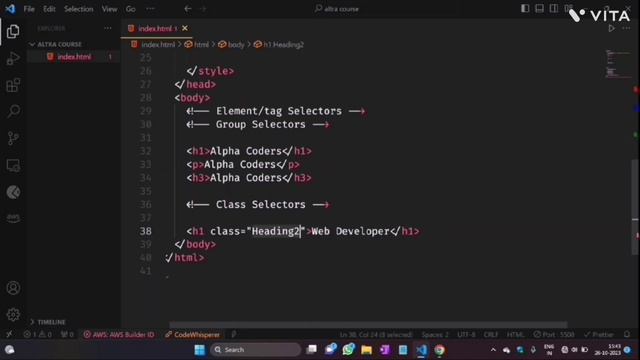The image size is (640, 360).
Task: Toggle Primary Side Bar layout button
Action: tap(525, 9)
